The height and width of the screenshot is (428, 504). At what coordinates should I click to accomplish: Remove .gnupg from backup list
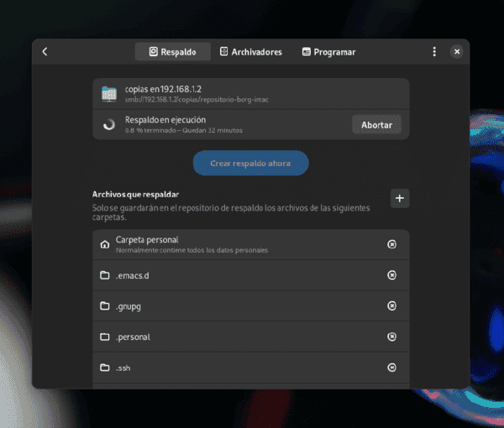[391, 305]
